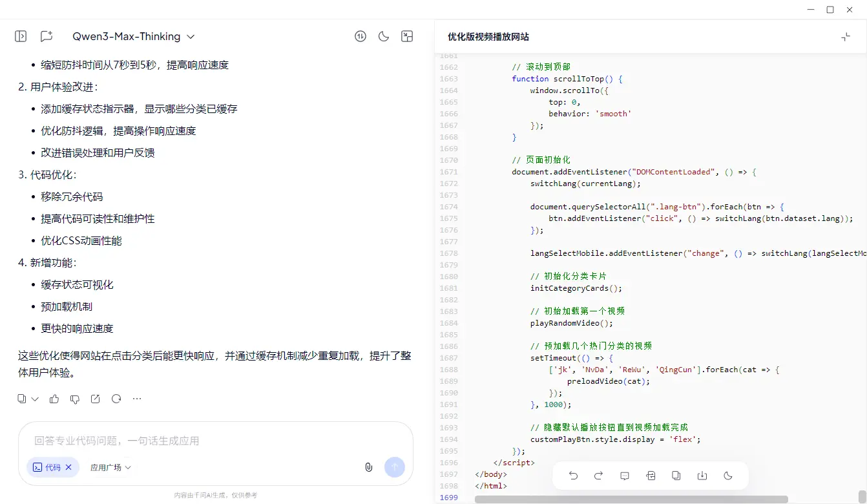867x504 pixels.
Task: Undo the last code edit
Action: tap(573, 476)
